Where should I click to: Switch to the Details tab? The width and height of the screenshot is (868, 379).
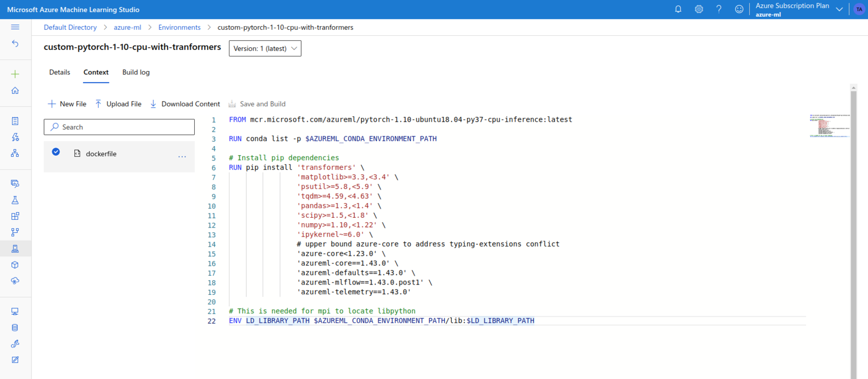coord(60,72)
